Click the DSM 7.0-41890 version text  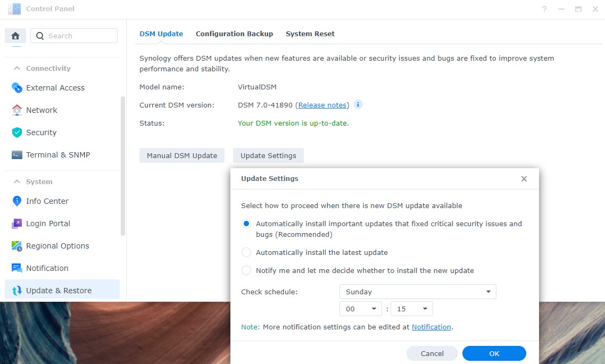(265, 105)
